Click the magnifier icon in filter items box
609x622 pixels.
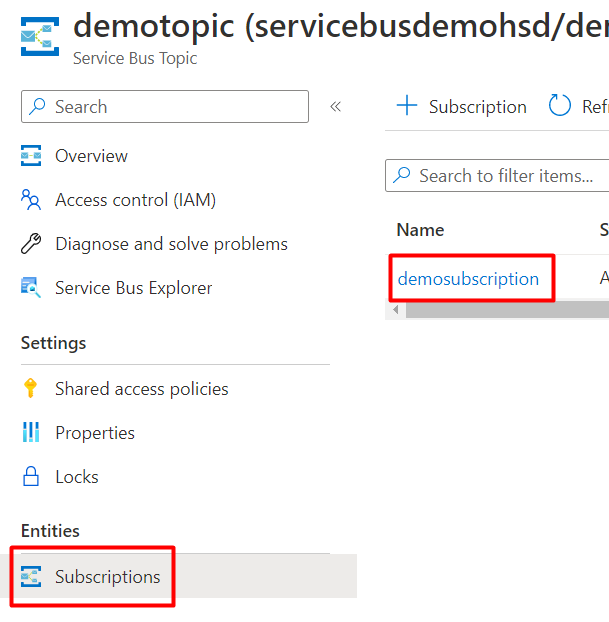point(402,175)
